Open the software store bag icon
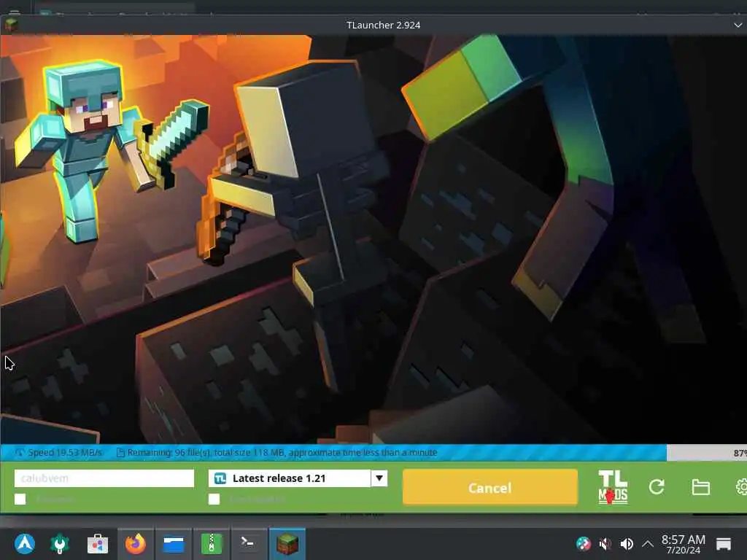 pyautogui.click(x=98, y=543)
